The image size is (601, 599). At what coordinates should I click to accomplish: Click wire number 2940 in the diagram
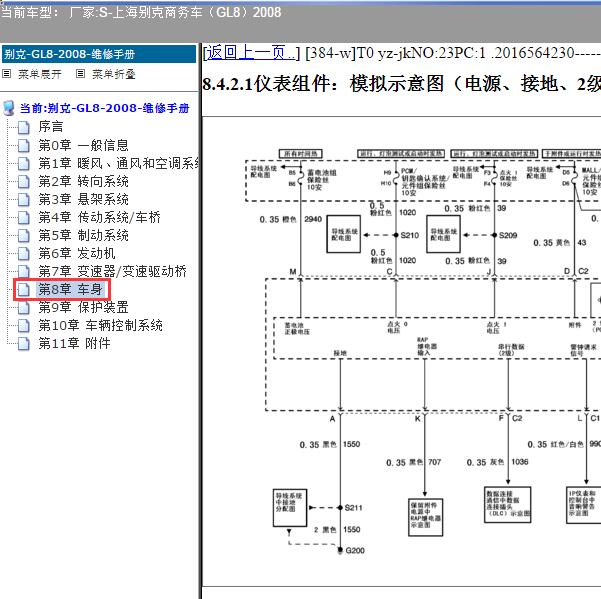coord(313,219)
